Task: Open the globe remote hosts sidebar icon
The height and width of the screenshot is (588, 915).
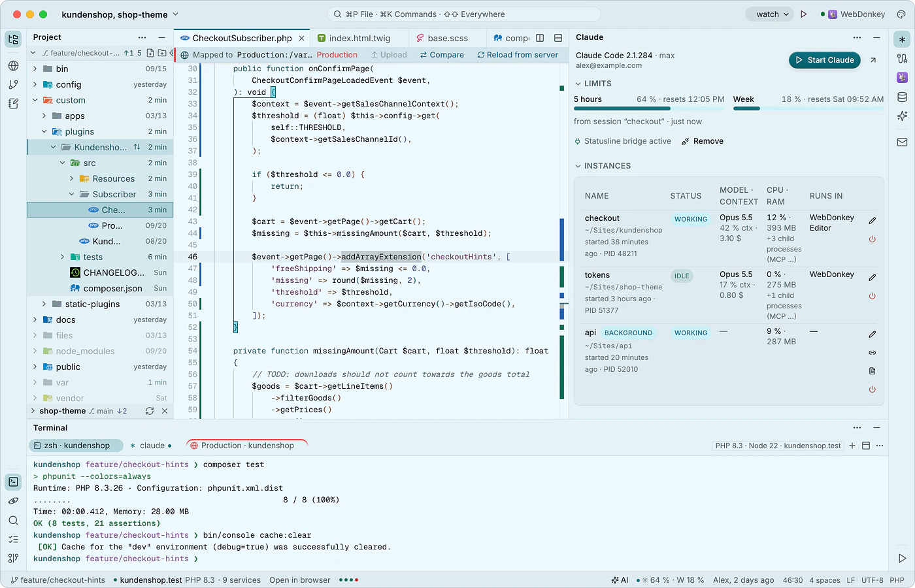Action: point(13,65)
